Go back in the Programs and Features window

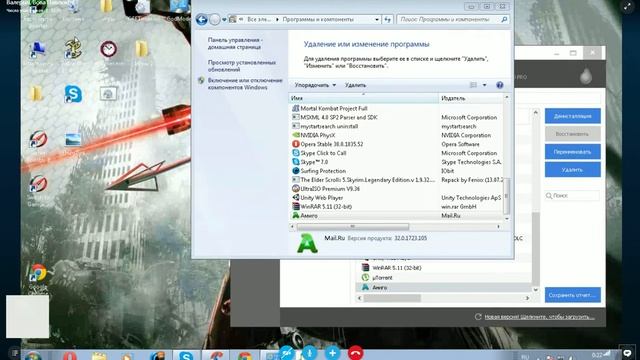coord(202,19)
